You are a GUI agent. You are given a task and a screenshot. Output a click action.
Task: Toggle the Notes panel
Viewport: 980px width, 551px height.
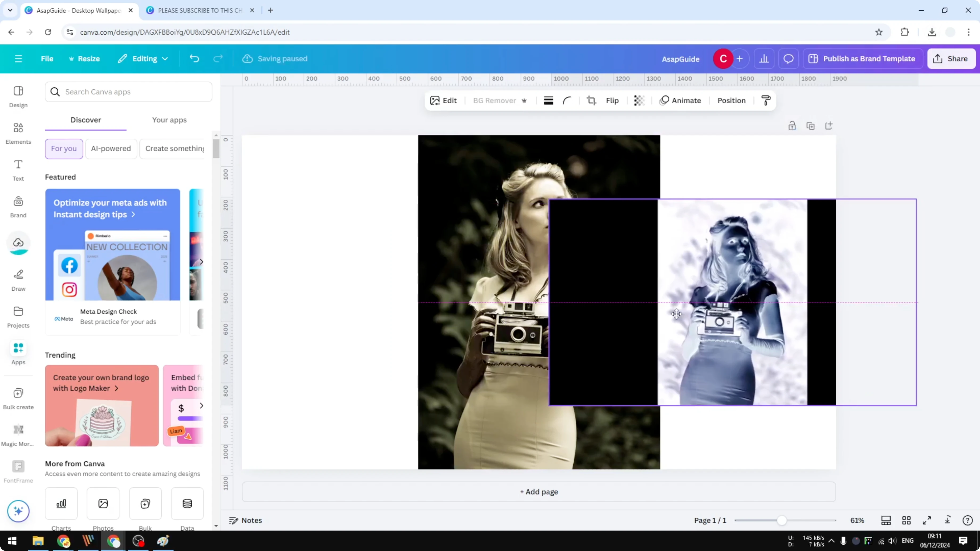tap(245, 520)
